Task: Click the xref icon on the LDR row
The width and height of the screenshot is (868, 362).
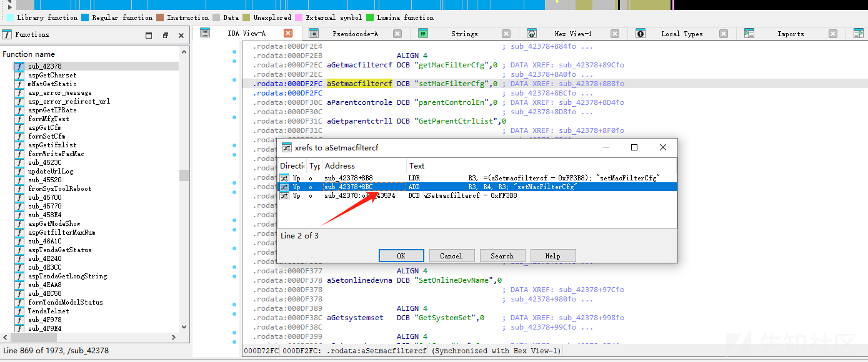Action: (x=284, y=178)
